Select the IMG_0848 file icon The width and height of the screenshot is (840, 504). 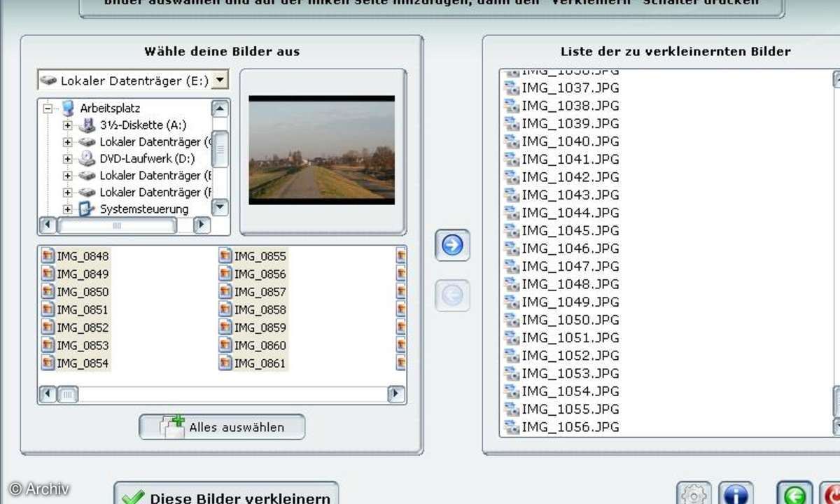pyautogui.click(x=48, y=256)
